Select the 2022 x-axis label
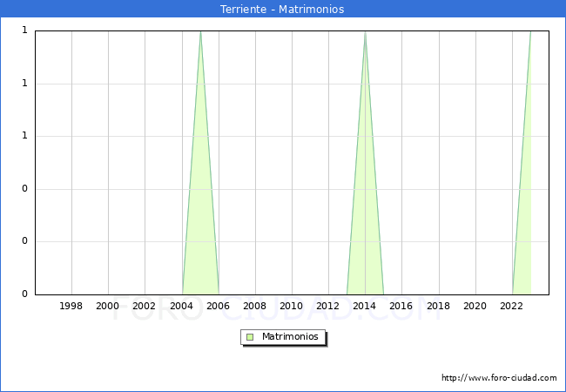The image size is (566, 392). point(511,306)
